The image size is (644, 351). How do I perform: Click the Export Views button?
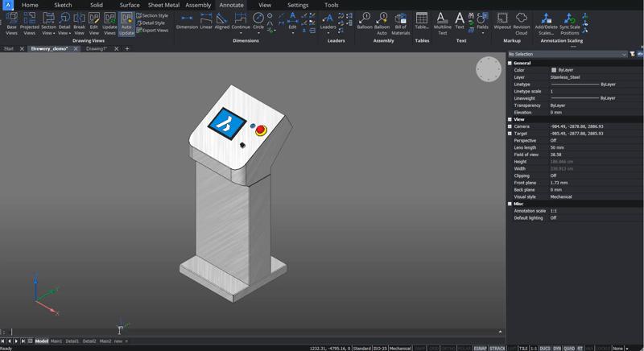(x=152, y=31)
